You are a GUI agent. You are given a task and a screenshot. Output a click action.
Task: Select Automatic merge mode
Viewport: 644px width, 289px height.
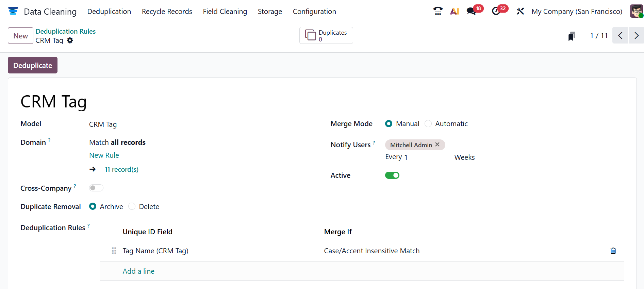click(428, 124)
